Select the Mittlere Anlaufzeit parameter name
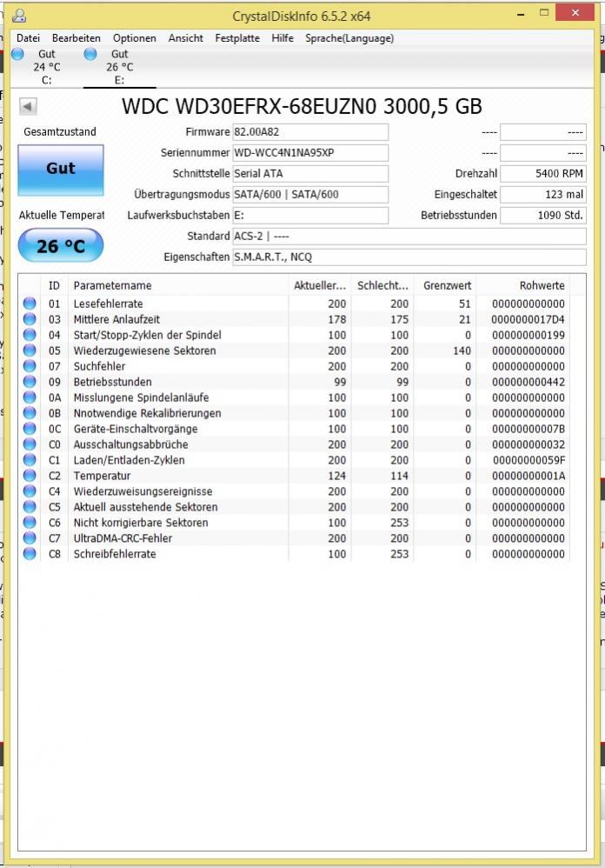This screenshot has width=605, height=868. (116, 319)
